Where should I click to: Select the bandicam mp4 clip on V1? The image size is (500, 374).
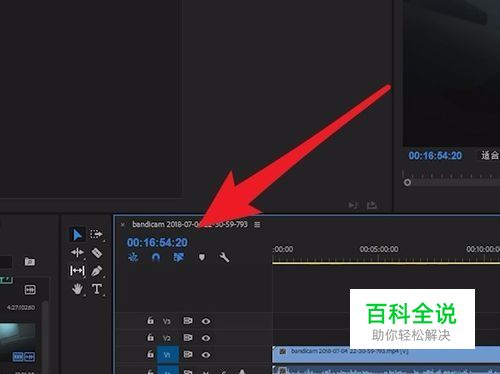point(386,355)
